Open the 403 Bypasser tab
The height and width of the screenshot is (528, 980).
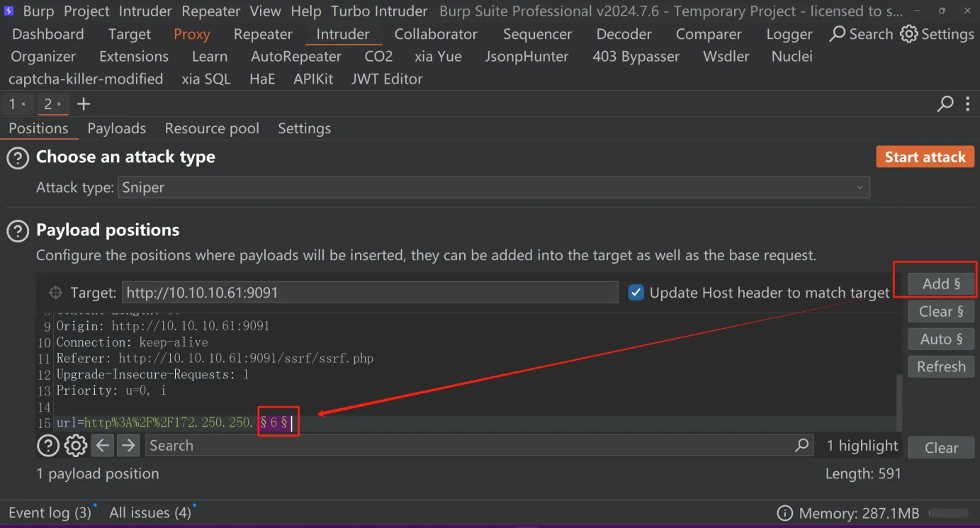click(636, 57)
